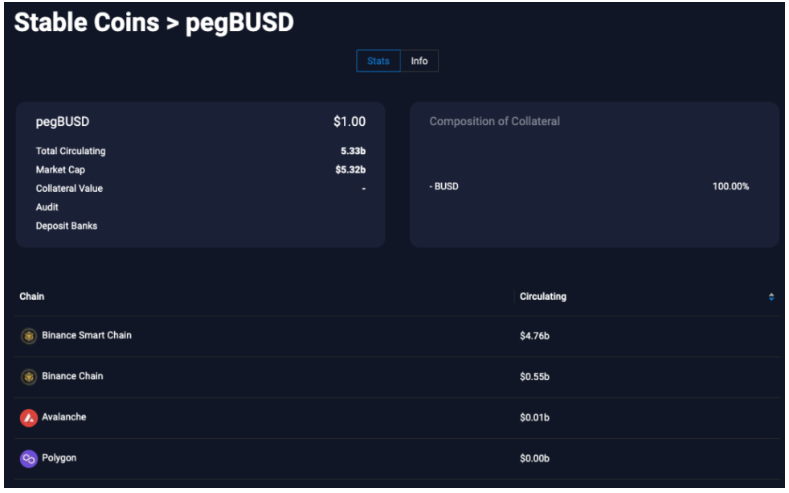
Task: Sort by Circulating using the arrow icon
Action: point(771,297)
